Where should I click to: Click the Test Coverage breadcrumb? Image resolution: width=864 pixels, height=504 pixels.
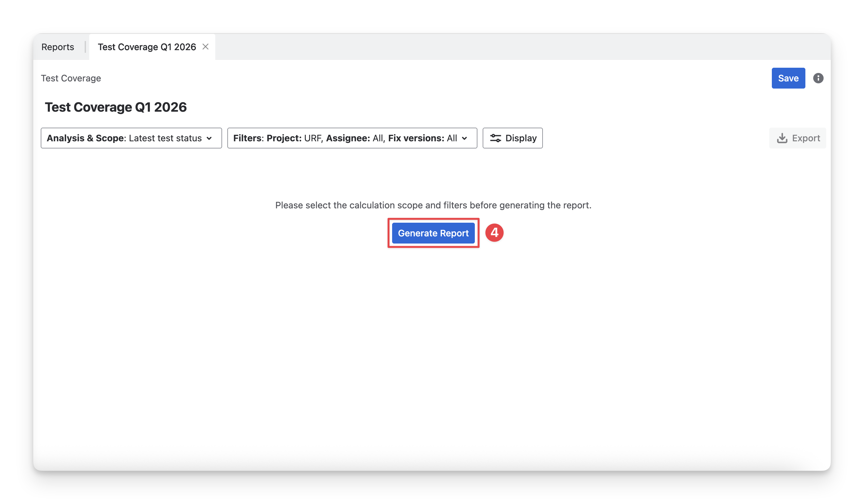pyautogui.click(x=71, y=78)
